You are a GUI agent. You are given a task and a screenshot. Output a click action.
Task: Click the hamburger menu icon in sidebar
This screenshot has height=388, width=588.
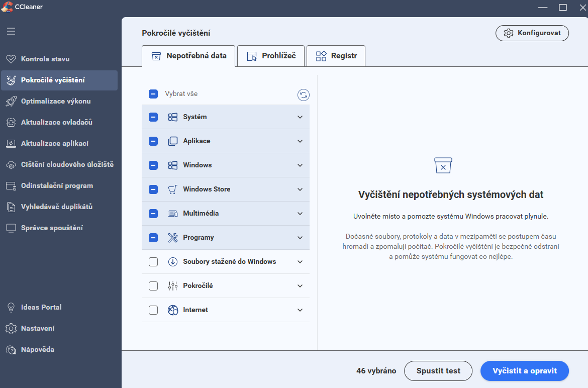pyautogui.click(x=11, y=31)
